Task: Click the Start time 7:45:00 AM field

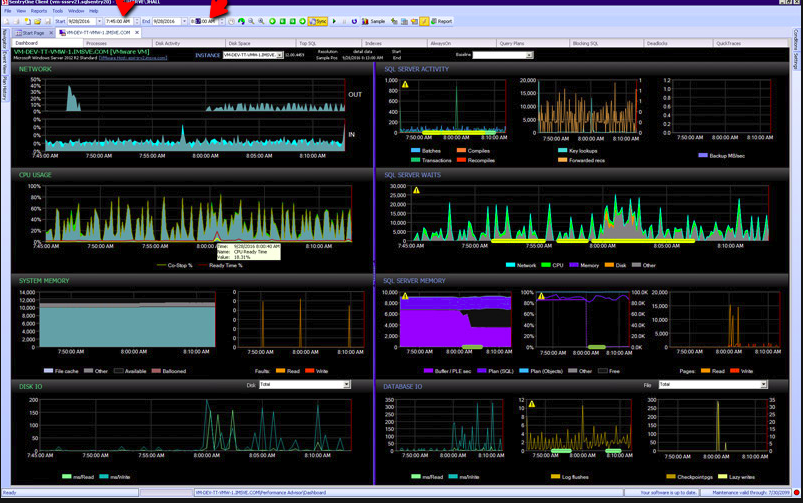Action: [x=119, y=22]
